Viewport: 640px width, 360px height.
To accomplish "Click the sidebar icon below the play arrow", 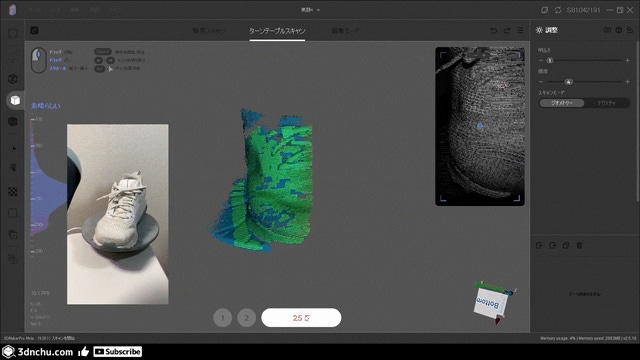I will (13, 168).
